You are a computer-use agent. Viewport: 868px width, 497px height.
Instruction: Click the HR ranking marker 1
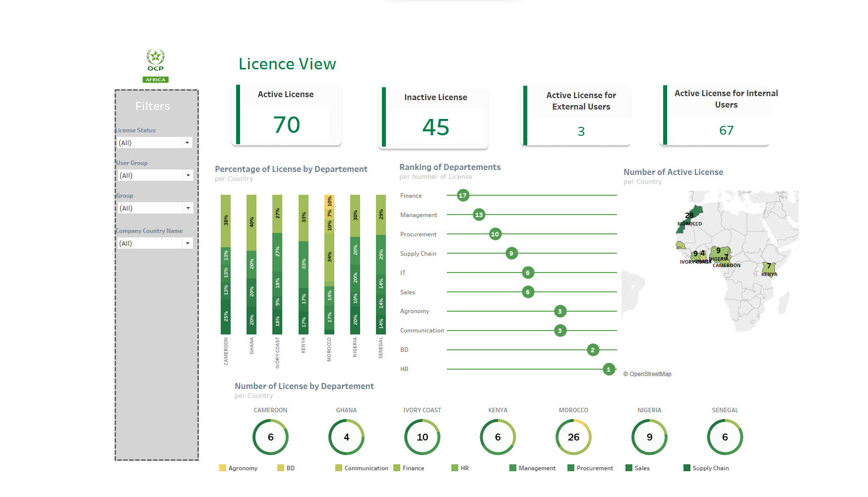pos(609,369)
